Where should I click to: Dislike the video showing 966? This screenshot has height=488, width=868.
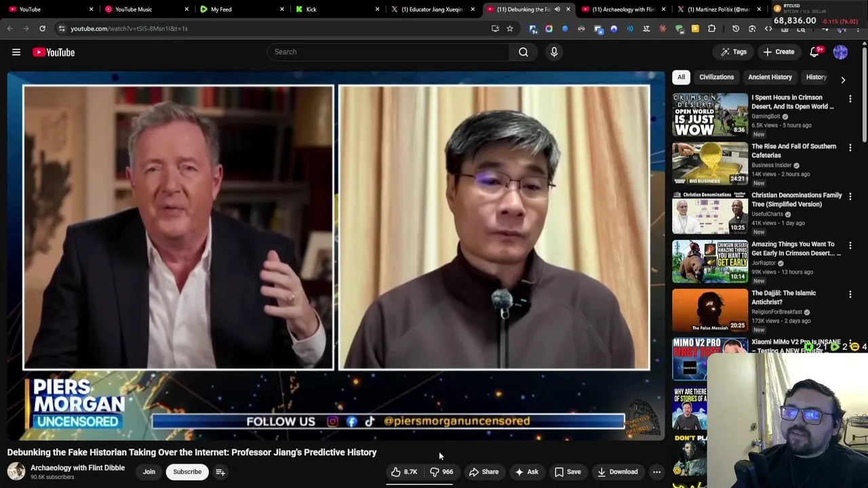(x=441, y=472)
